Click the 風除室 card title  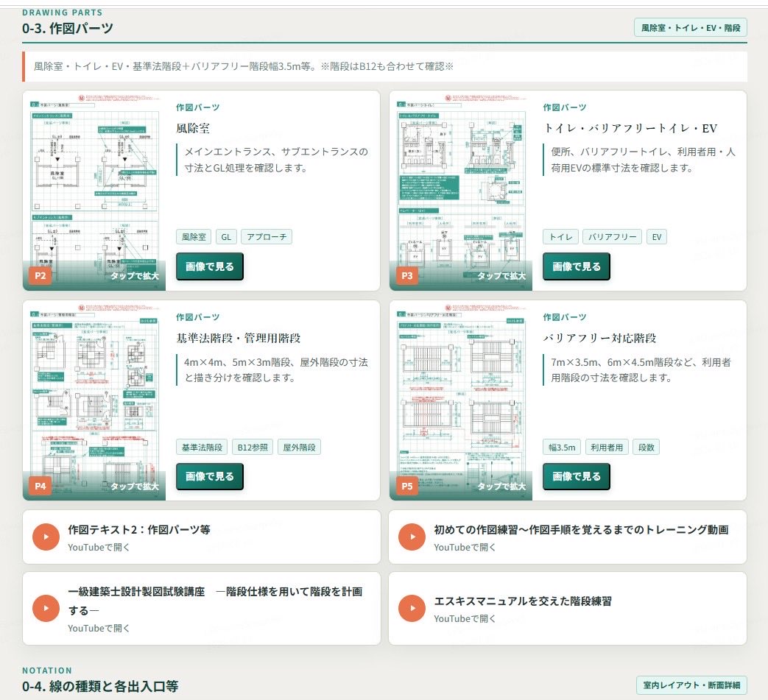(193, 128)
